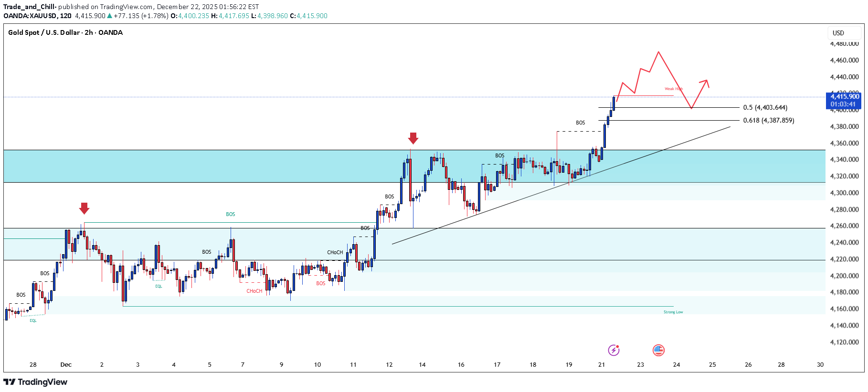Click the Gold Spot / U.S. Dollar chart title
This screenshot has height=392, width=868.
[x=65, y=32]
